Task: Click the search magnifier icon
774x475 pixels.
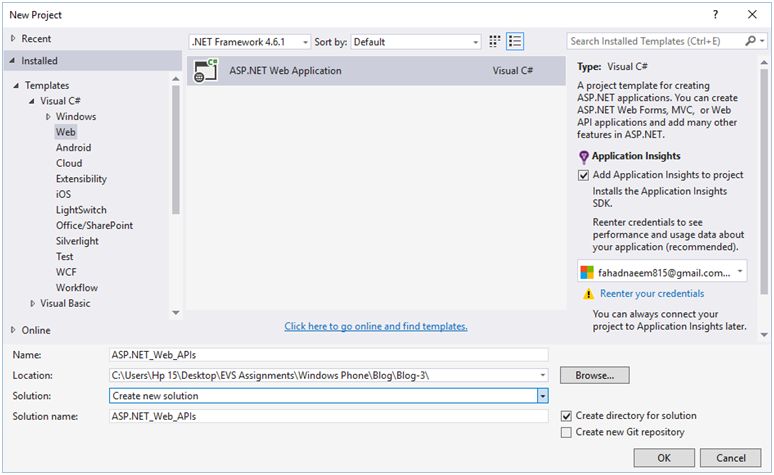Action: (x=750, y=41)
